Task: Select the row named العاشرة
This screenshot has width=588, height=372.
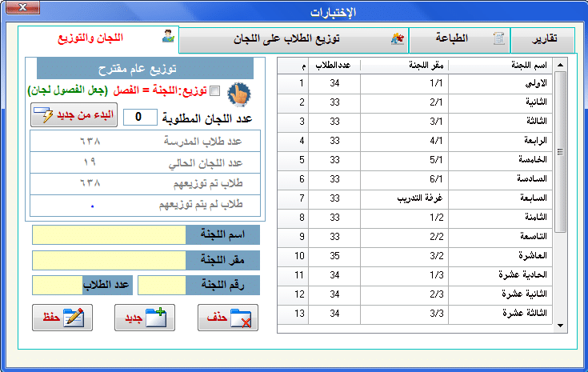Action: tap(414, 256)
